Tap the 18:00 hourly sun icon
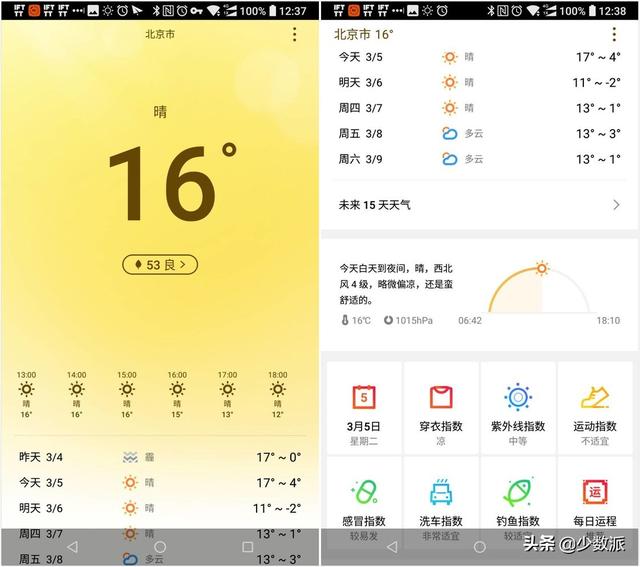640x567 pixels. coord(278,389)
